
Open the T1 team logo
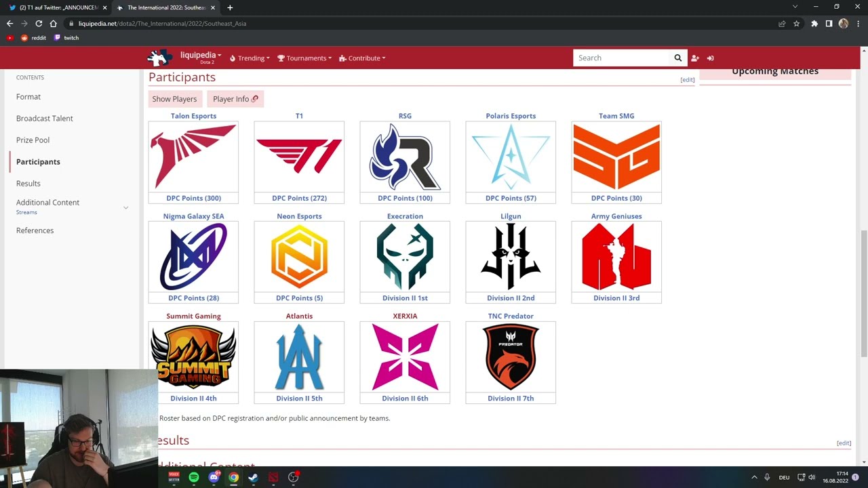(299, 157)
